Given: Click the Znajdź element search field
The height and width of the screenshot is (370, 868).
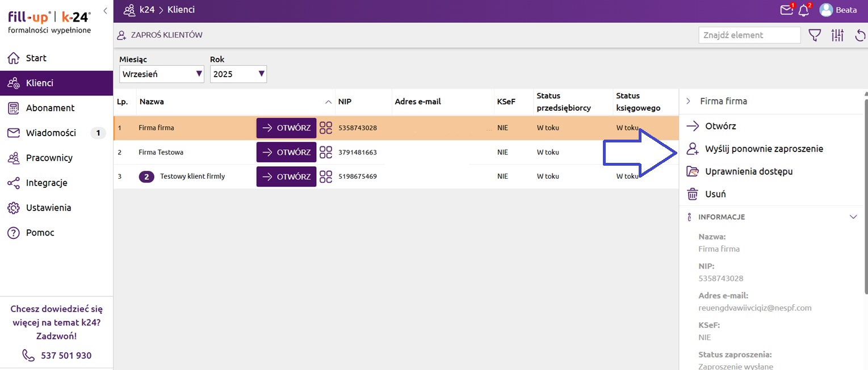Looking at the screenshot, I should point(749,35).
